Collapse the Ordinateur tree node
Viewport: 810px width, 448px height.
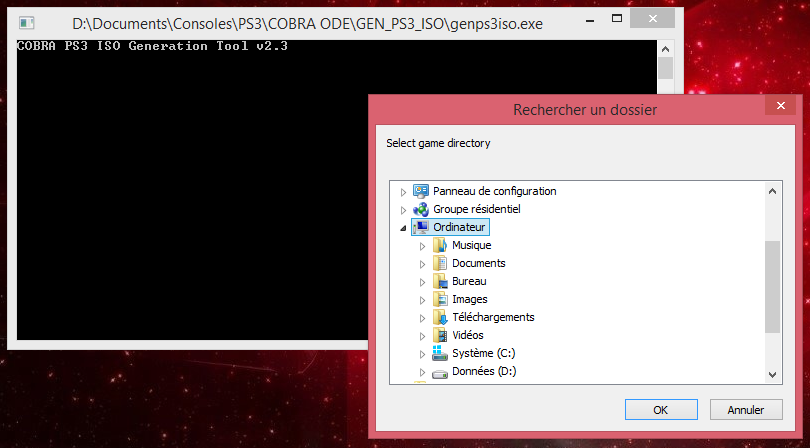tap(403, 228)
